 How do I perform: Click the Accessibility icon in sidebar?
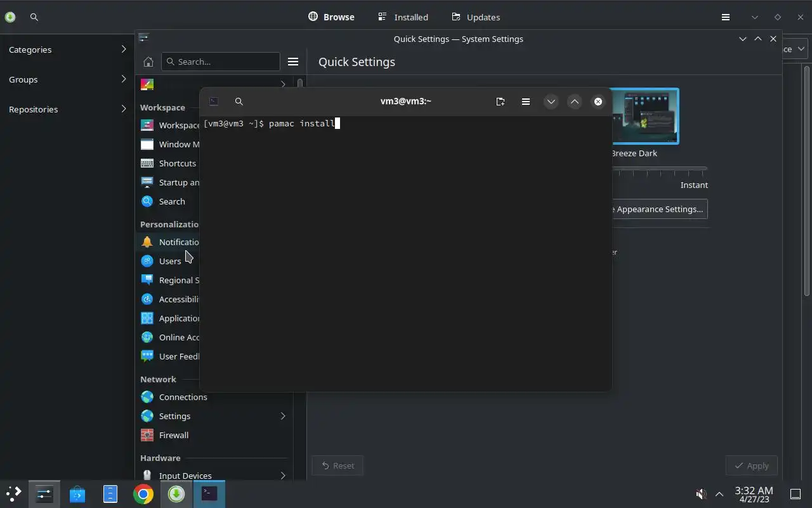point(147,299)
